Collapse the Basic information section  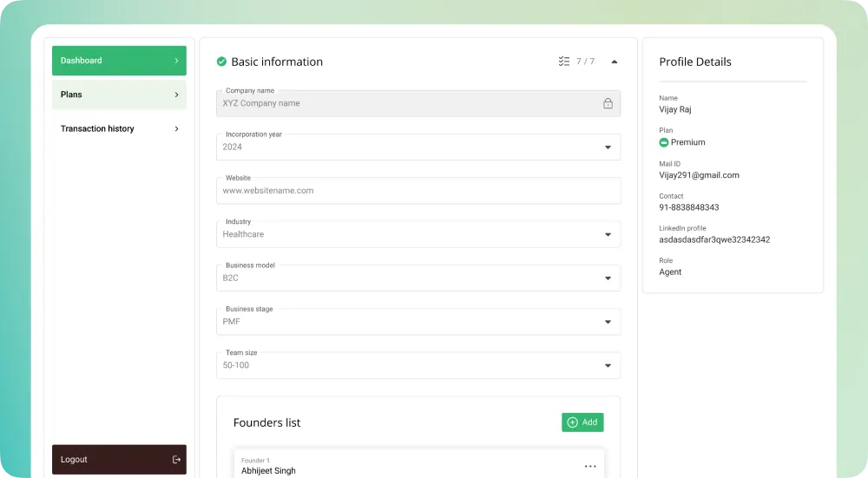coord(615,62)
